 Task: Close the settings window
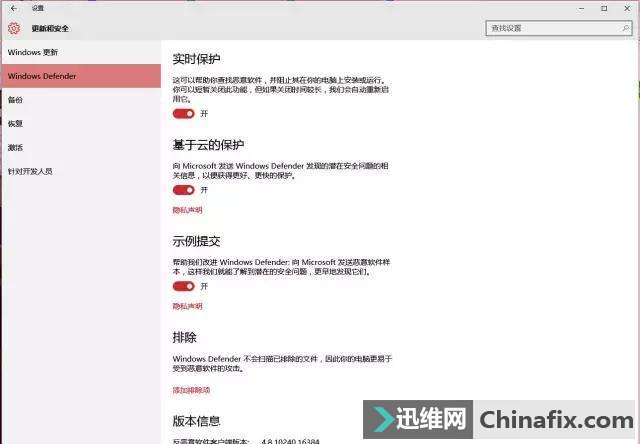[x=627, y=8]
